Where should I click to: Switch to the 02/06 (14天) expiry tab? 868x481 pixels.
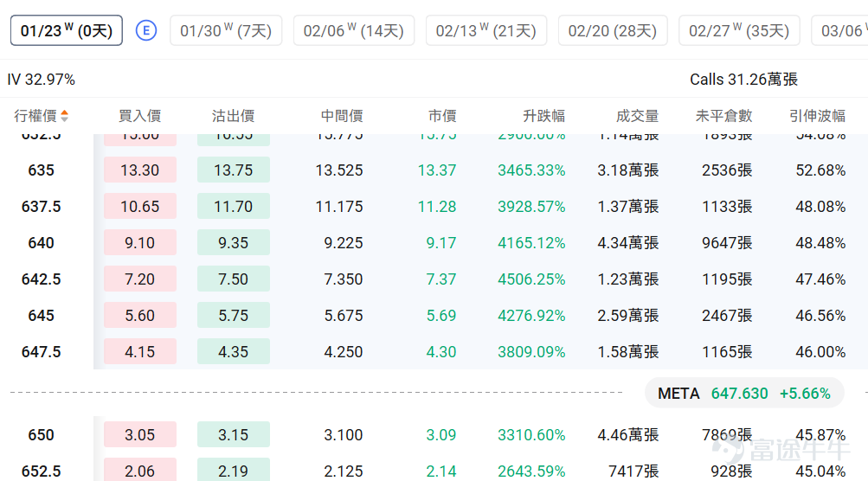354,30
